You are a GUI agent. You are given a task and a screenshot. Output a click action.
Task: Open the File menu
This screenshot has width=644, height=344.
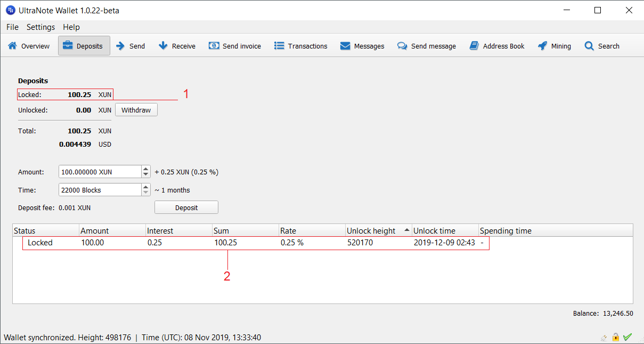pos(12,27)
